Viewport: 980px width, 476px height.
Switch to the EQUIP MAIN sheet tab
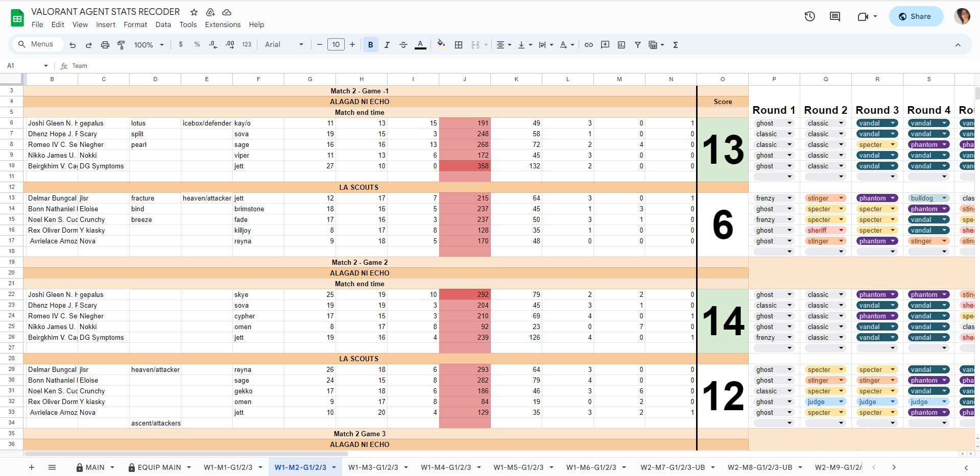[159, 467]
